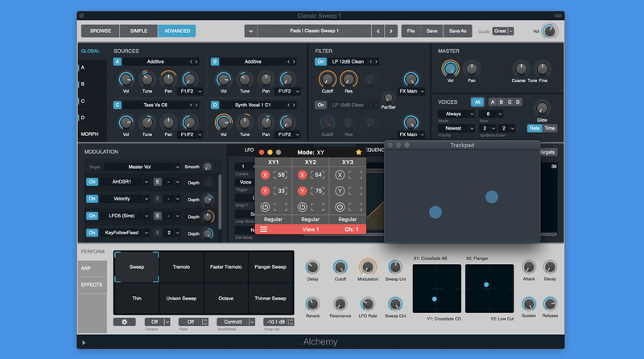
Task: Click the play triangle at bottom left
Action: tap(84, 343)
